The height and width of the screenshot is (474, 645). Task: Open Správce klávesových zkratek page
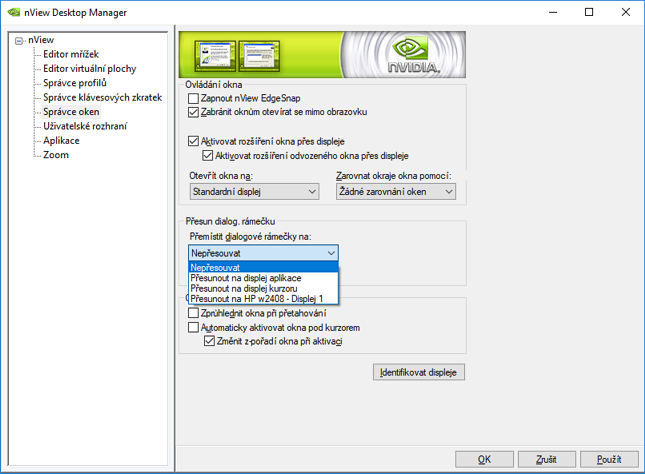[102, 98]
